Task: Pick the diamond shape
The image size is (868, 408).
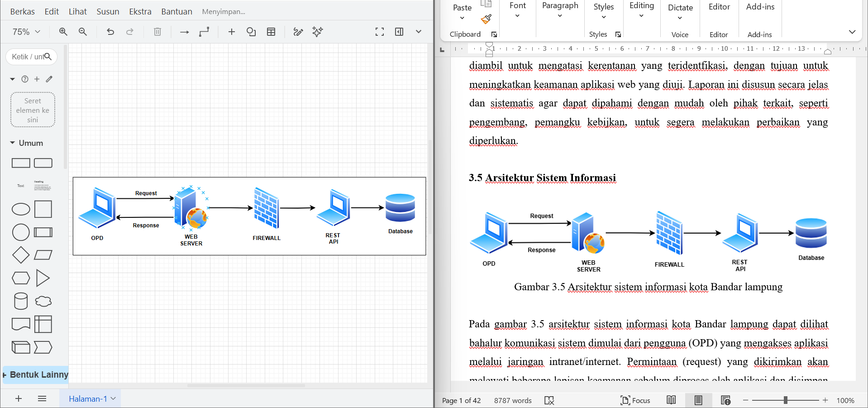Action: pyautogui.click(x=21, y=255)
